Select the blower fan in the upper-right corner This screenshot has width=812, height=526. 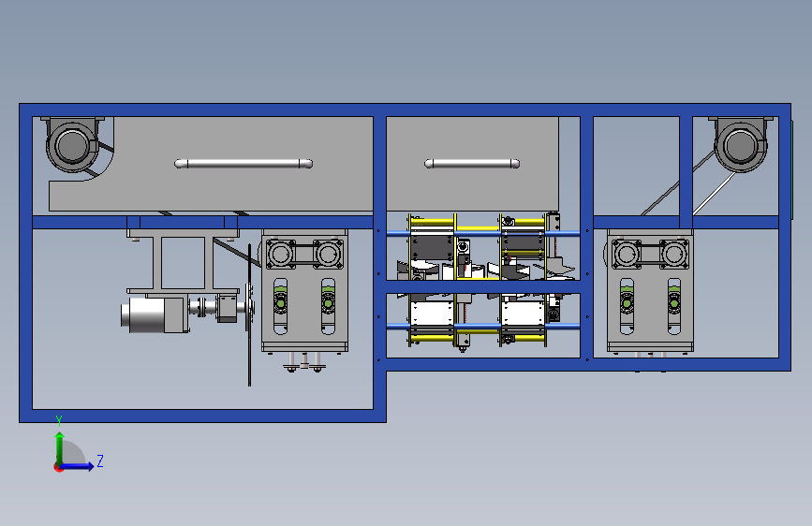742,144
